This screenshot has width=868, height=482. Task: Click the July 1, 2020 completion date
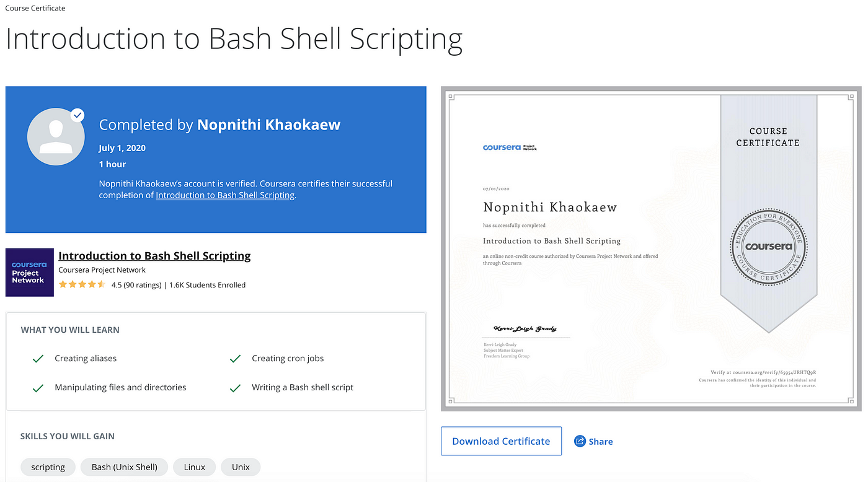122,148
